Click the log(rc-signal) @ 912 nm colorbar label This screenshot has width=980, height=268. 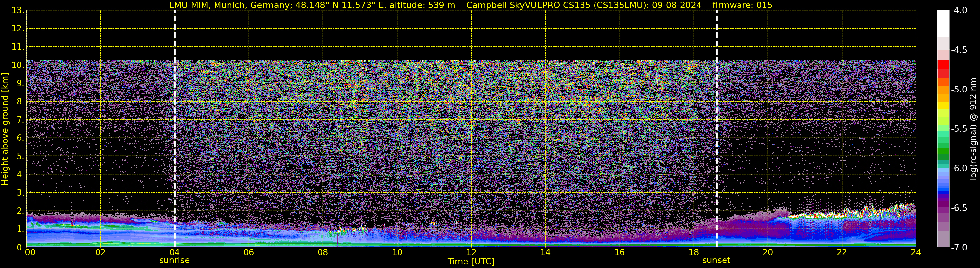coord(973,129)
